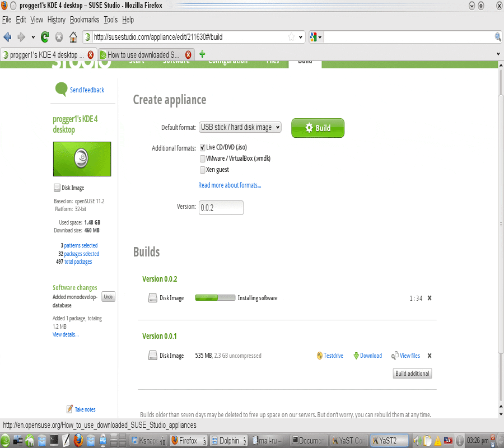Open the Tools menu
504x448 pixels.
pos(110,20)
